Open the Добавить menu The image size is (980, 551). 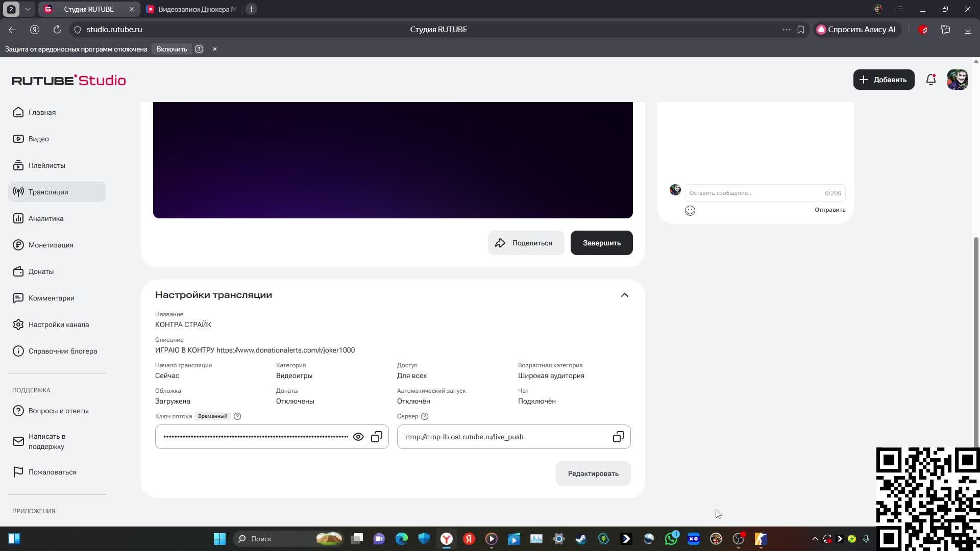point(884,80)
